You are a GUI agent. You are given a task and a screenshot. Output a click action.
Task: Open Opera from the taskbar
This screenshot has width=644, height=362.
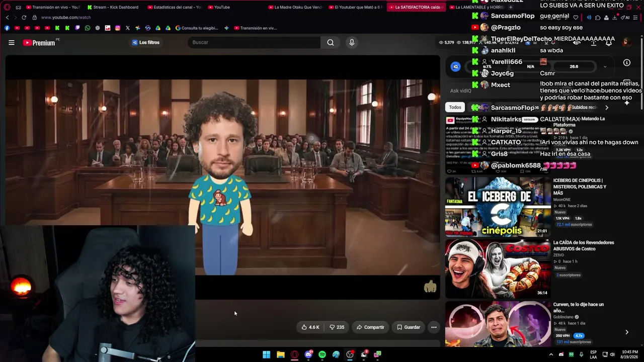coord(295,354)
